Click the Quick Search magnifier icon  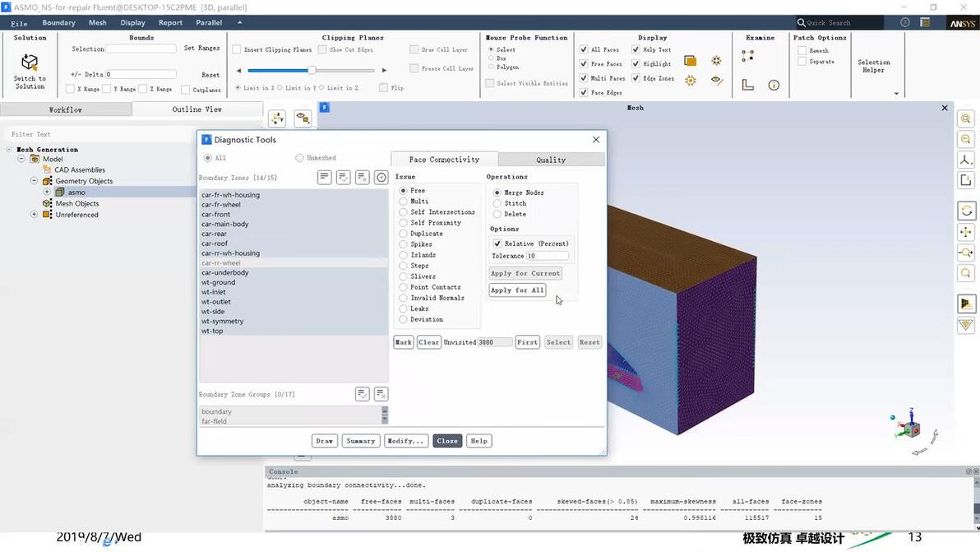[x=801, y=22]
